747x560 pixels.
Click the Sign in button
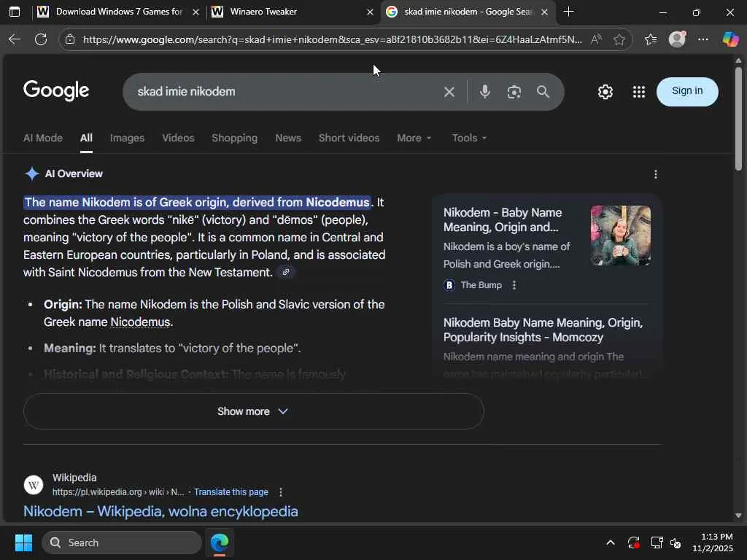pyautogui.click(x=687, y=91)
